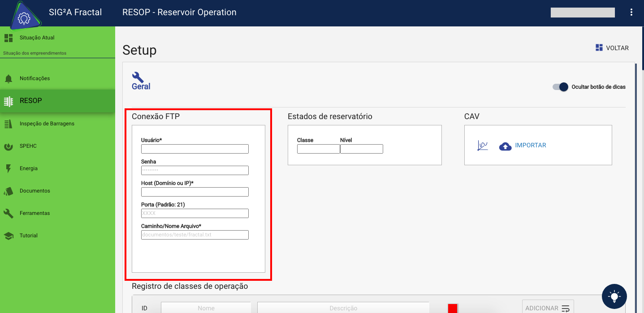The height and width of the screenshot is (313, 644).
Task: Open the Geral settings wrench icon
Action: 137,77
